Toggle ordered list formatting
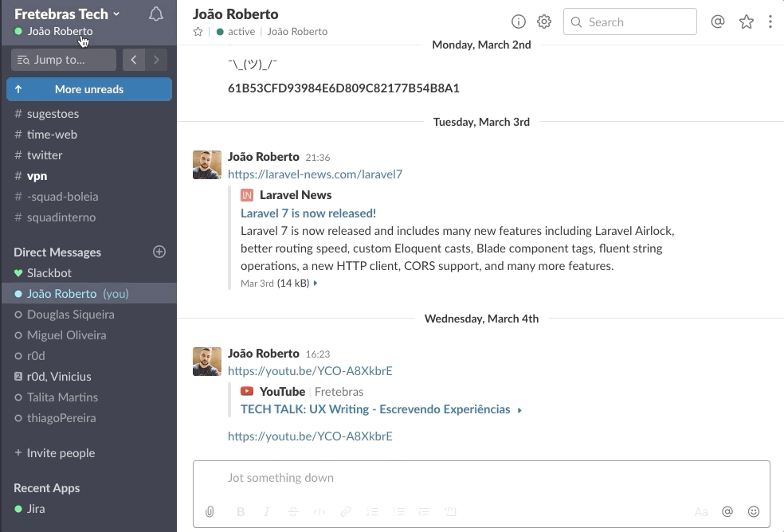 click(x=372, y=511)
